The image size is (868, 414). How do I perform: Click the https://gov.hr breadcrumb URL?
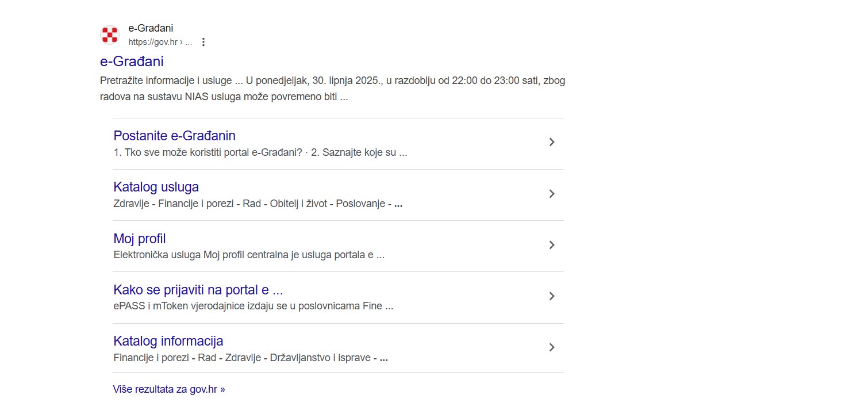160,42
